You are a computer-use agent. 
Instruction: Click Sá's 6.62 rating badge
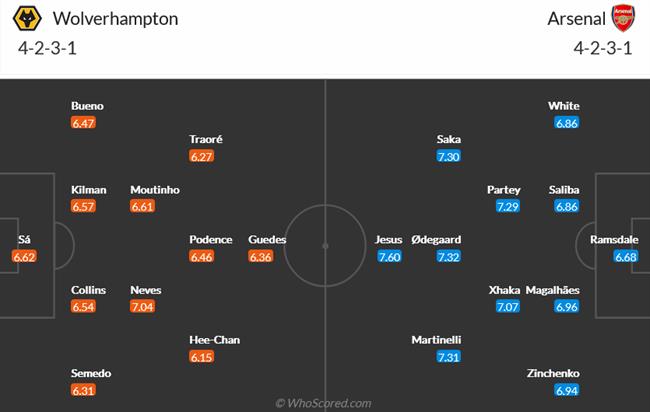click(24, 257)
